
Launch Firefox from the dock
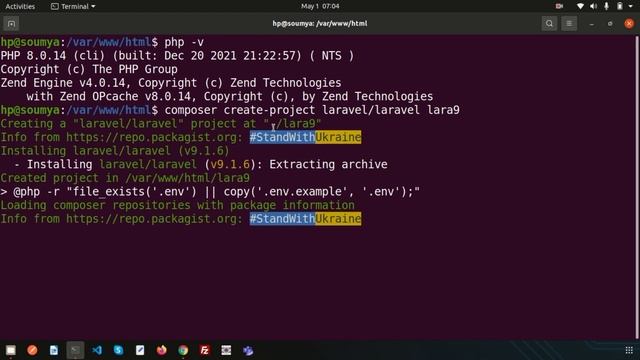[x=162, y=350]
